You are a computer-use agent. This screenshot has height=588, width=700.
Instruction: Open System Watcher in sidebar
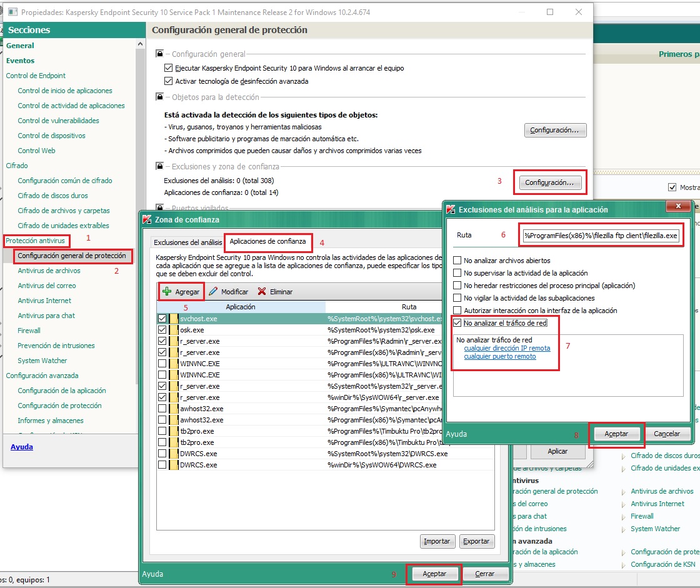[x=42, y=361]
